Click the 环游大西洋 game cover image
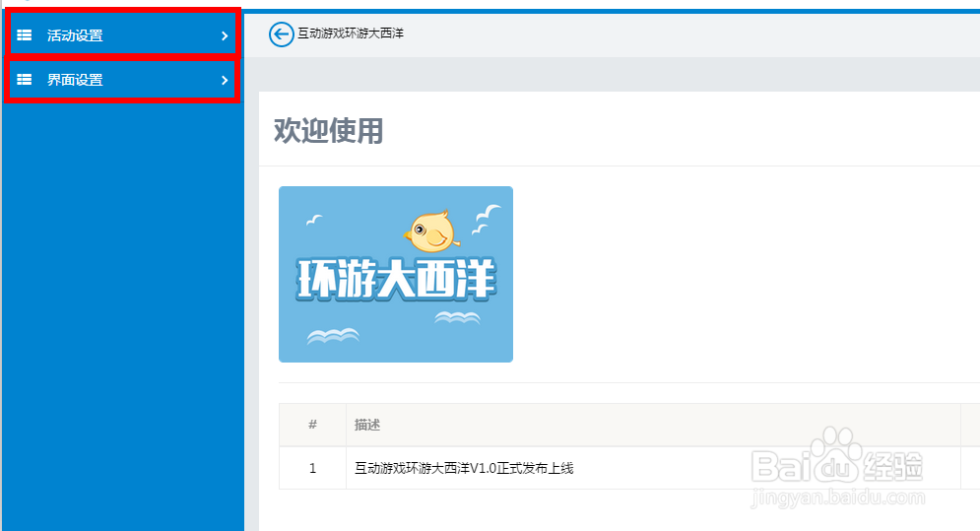Screen dimensions: 980x531 (396, 274)
